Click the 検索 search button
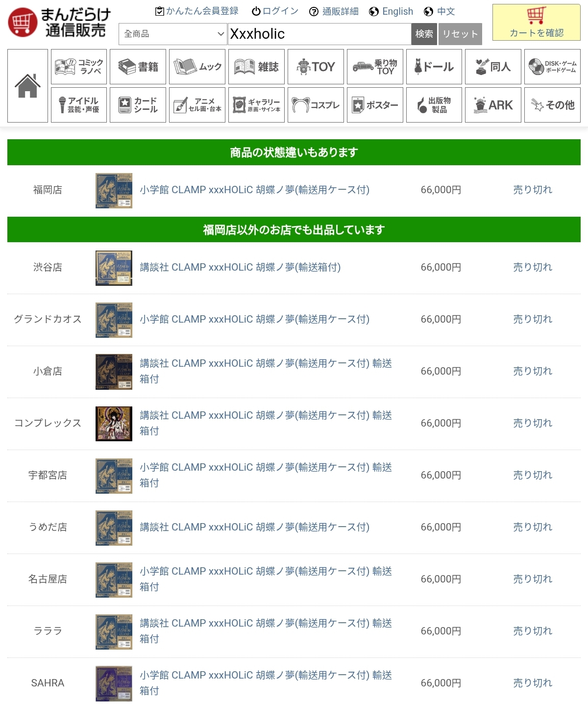 [424, 34]
